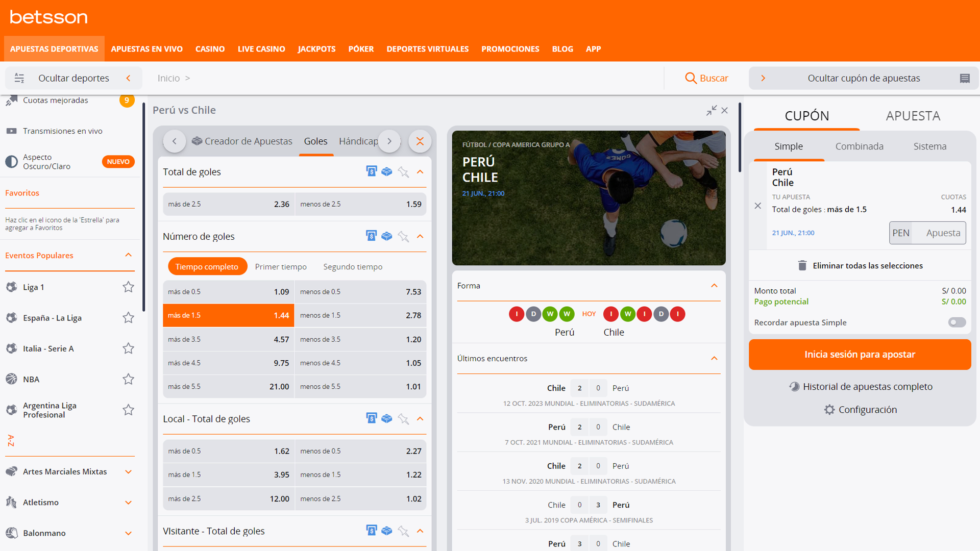The image size is (980, 551).
Task: Collapse the Forma section
Action: [714, 286]
